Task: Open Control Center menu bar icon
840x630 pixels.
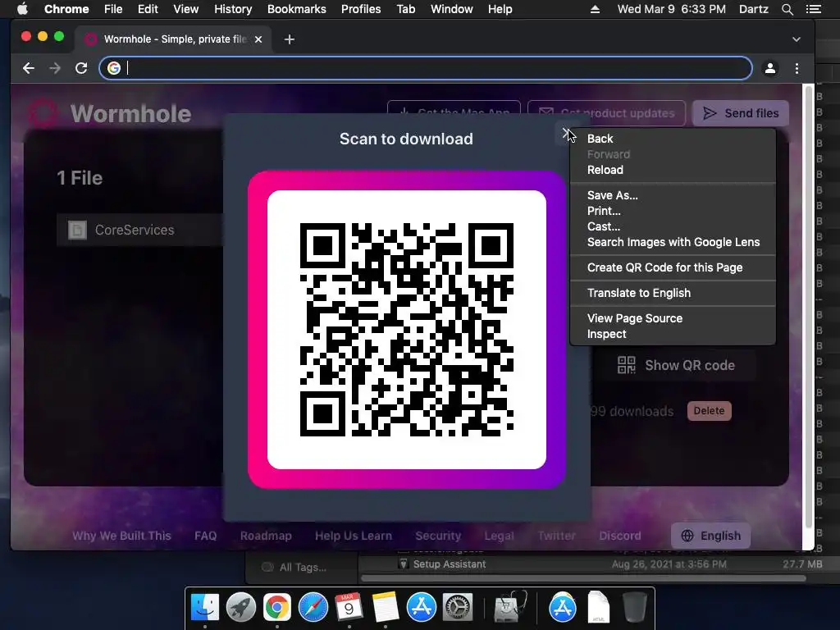Action: [813, 9]
